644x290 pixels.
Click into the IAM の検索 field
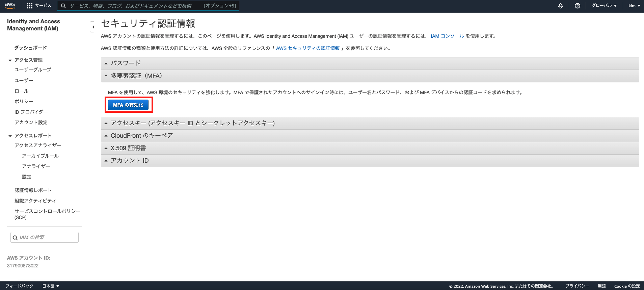pos(45,237)
